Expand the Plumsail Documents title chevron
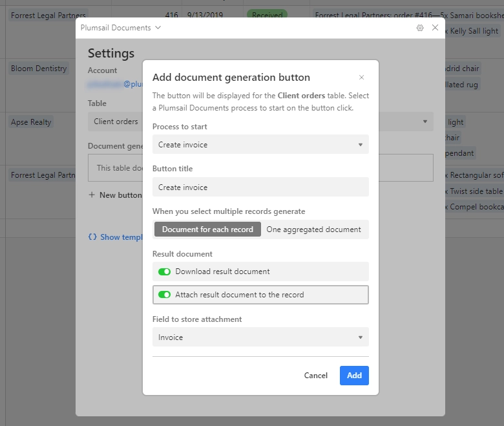504x426 pixels. tap(158, 28)
